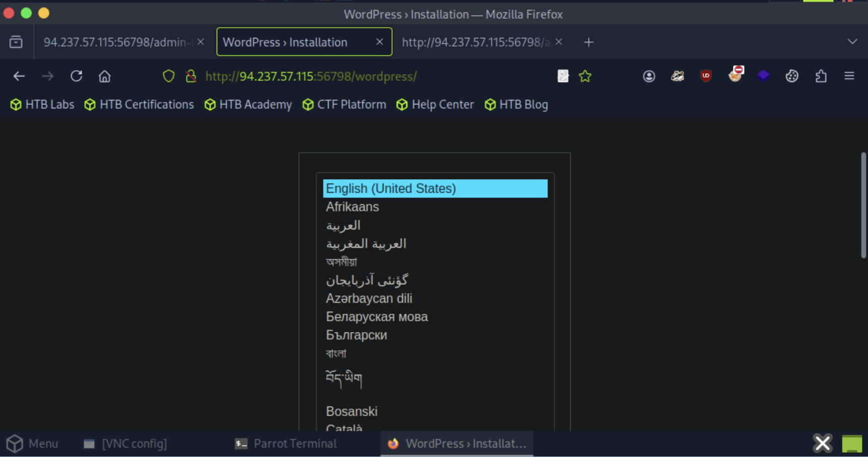Close the third http://94.237.57.115 tab
Viewport: 868px width, 457px height.
pos(559,42)
